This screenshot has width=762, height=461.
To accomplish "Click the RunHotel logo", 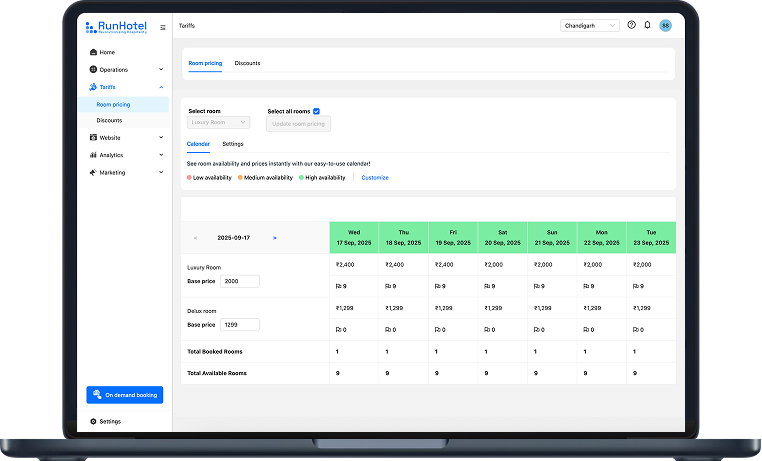I will (x=116, y=27).
